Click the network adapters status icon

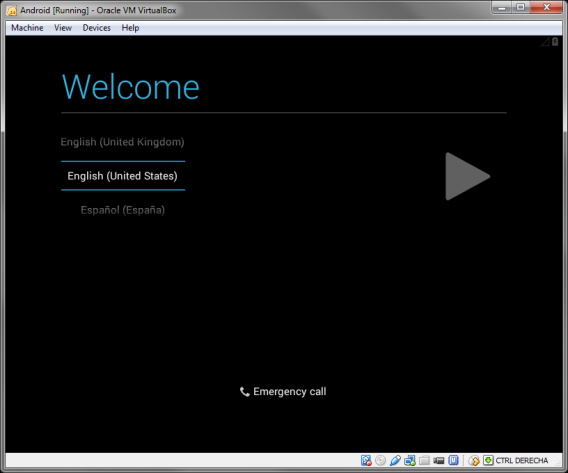click(x=410, y=460)
